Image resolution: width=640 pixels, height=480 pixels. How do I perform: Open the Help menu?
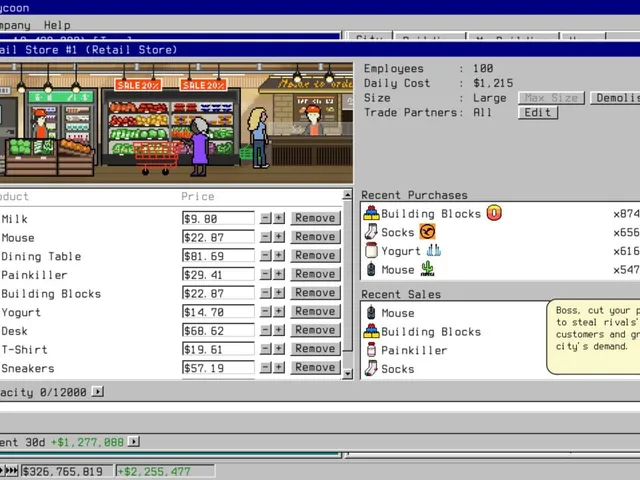click(57, 25)
